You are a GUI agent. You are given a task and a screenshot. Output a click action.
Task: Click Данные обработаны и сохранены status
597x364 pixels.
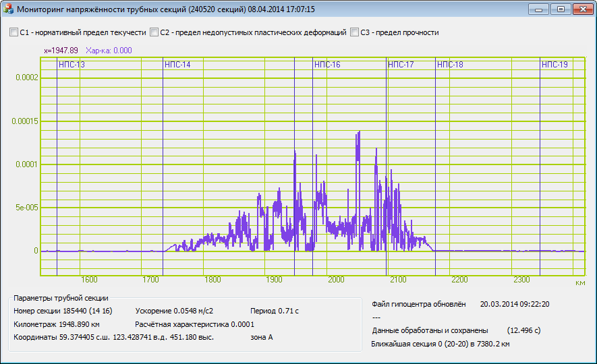point(430,330)
